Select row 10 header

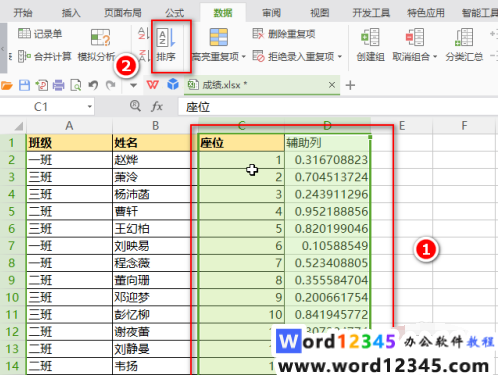12,297
